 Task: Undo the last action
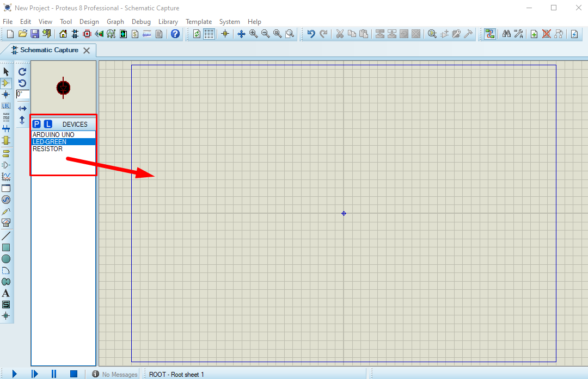[311, 34]
